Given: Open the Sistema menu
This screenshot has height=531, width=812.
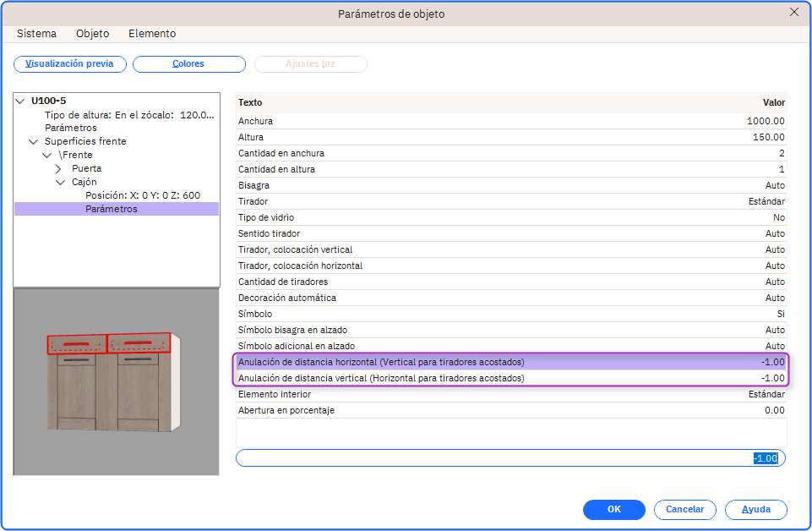Looking at the screenshot, I should pos(36,34).
